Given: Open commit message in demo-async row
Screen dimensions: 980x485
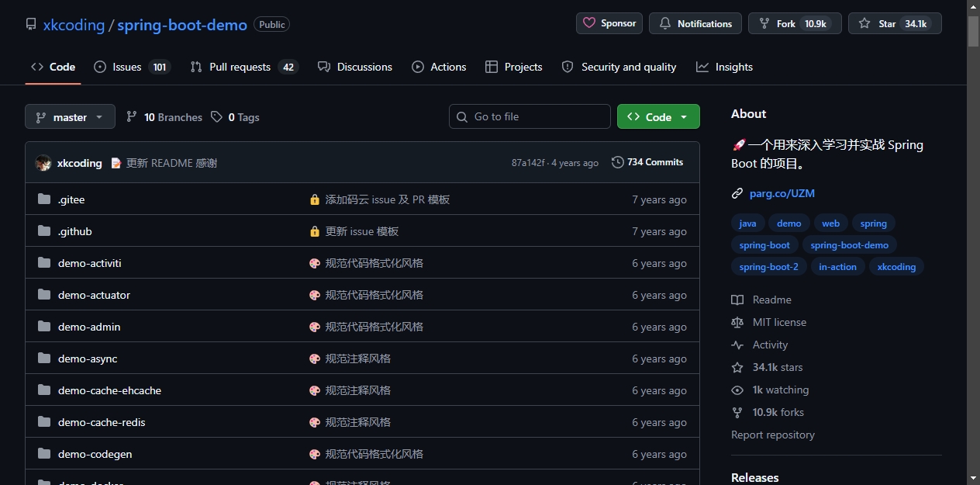Looking at the screenshot, I should pos(358,359).
